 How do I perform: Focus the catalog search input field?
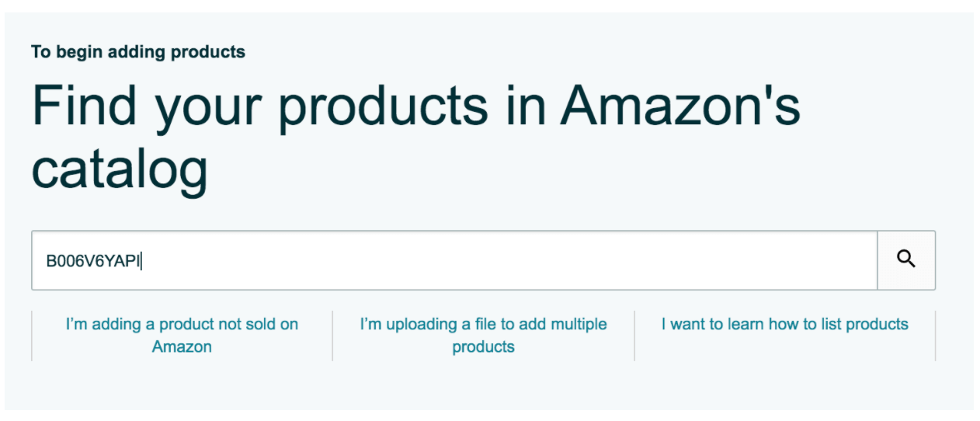[x=454, y=260]
